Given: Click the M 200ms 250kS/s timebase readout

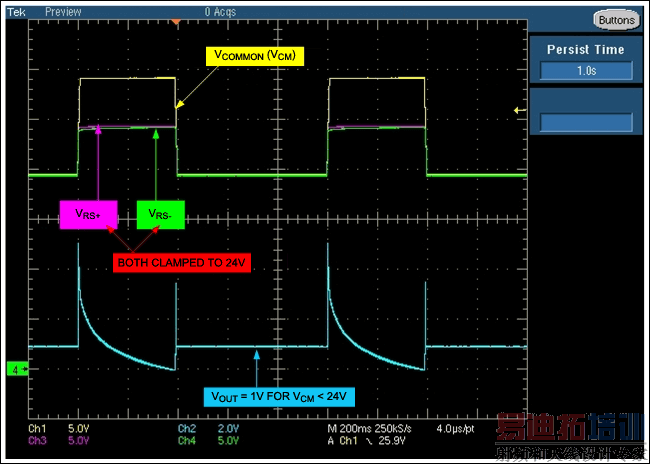Looking at the screenshot, I should point(369,428).
